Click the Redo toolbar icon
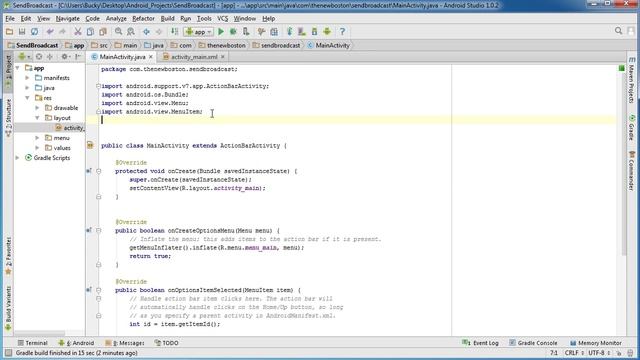The height and width of the screenshot is (360, 640). click(62, 31)
